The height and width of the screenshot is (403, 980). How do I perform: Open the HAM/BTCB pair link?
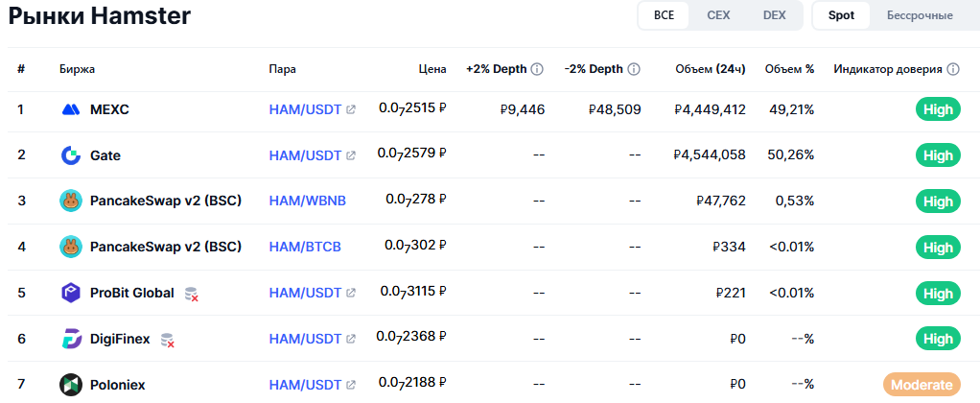305,247
